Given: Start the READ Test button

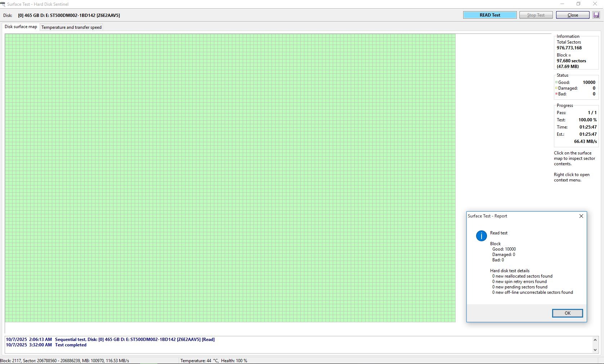Looking at the screenshot, I should click(489, 15).
